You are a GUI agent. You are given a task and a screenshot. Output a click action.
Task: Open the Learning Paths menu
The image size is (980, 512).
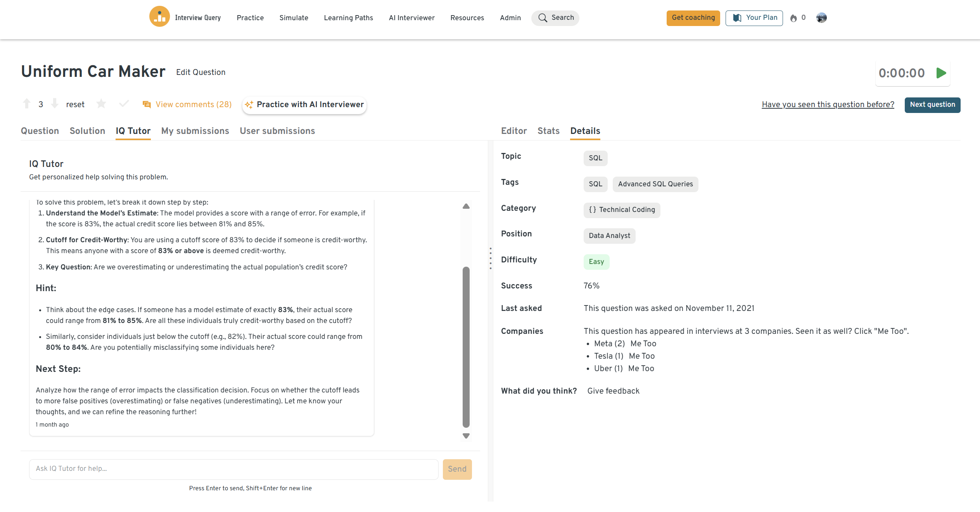coord(348,18)
